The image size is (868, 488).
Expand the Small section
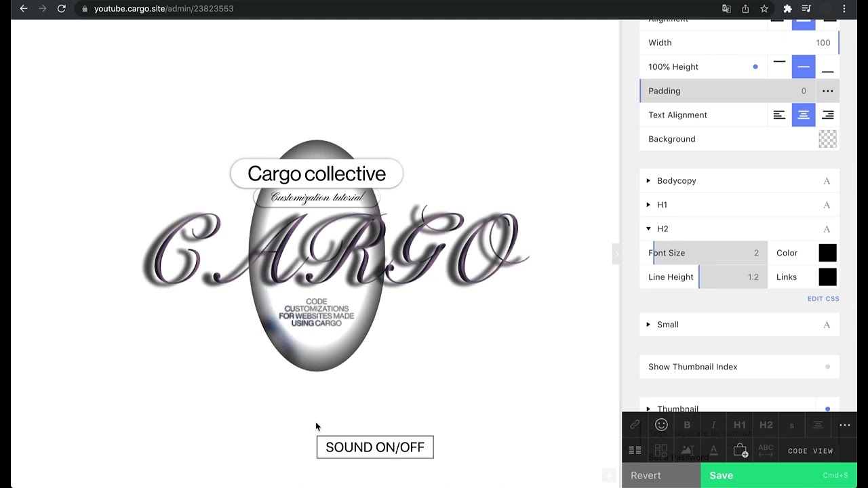coord(648,325)
